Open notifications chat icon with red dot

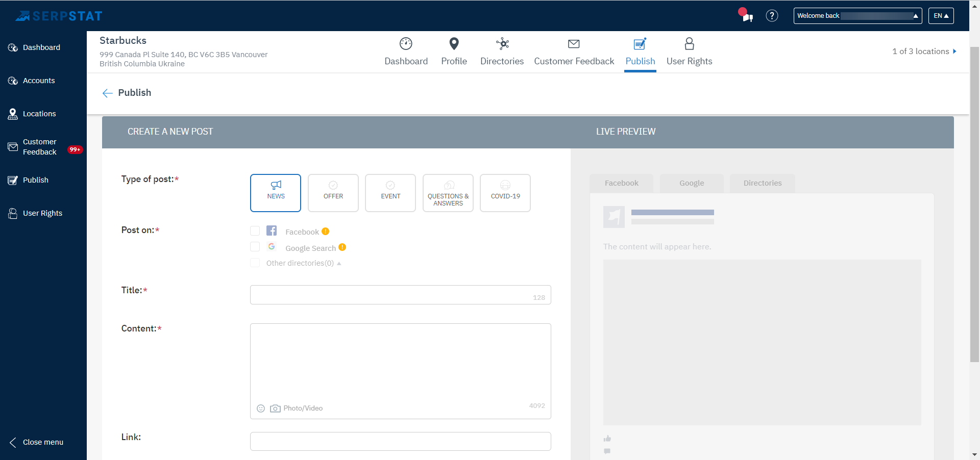[x=746, y=15]
